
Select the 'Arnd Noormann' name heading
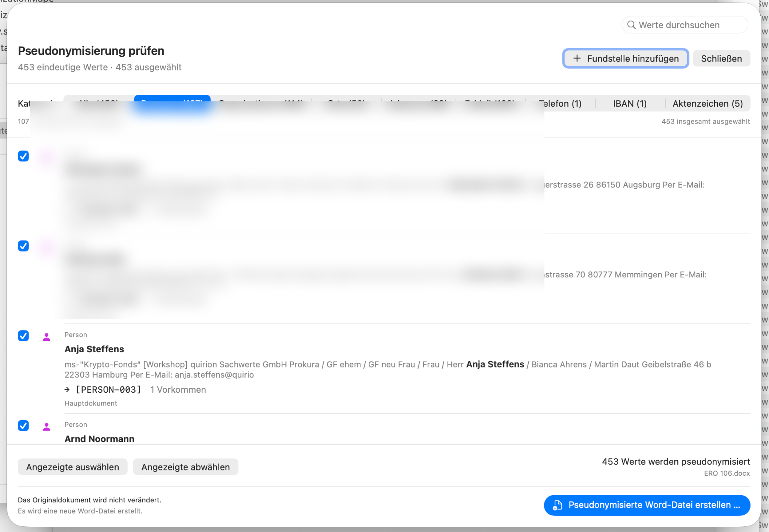(x=100, y=439)
